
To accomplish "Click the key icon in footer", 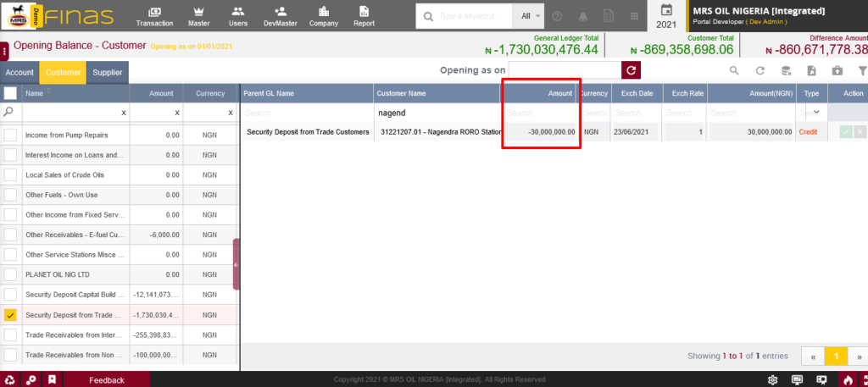I will [31, 380].
